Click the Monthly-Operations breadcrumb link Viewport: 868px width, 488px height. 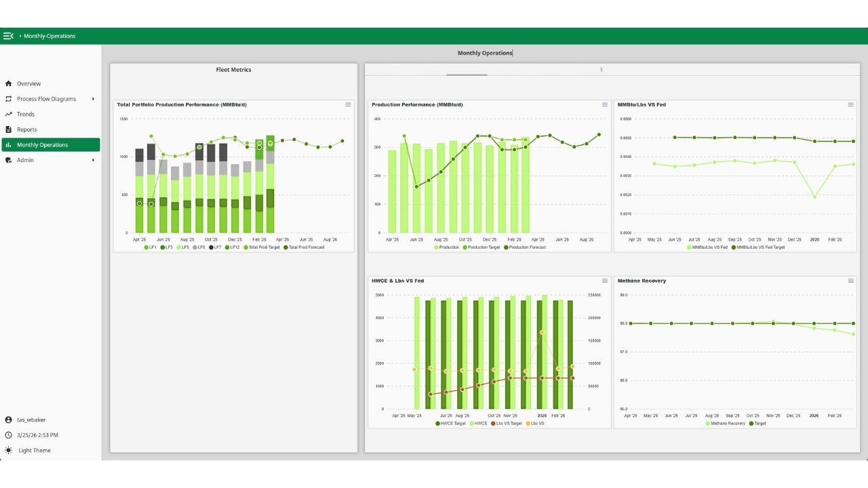pyautogui.click(x=50, y=36)
